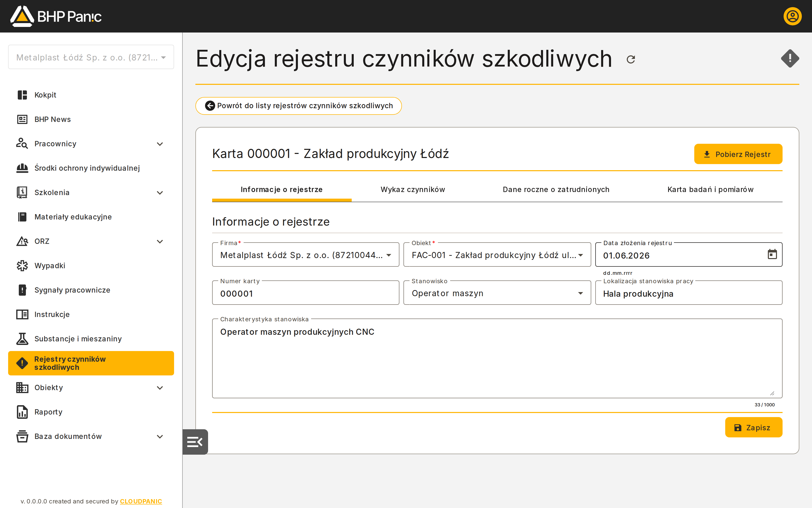
Task: Click the Charakterystyka stanowiska text area
Action: pos(497,358)
